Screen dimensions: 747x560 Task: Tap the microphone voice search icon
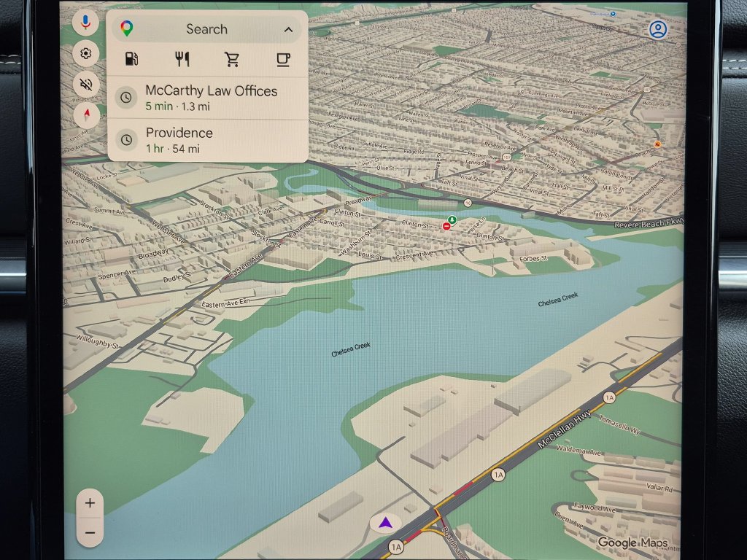click(x=86, y=22)
